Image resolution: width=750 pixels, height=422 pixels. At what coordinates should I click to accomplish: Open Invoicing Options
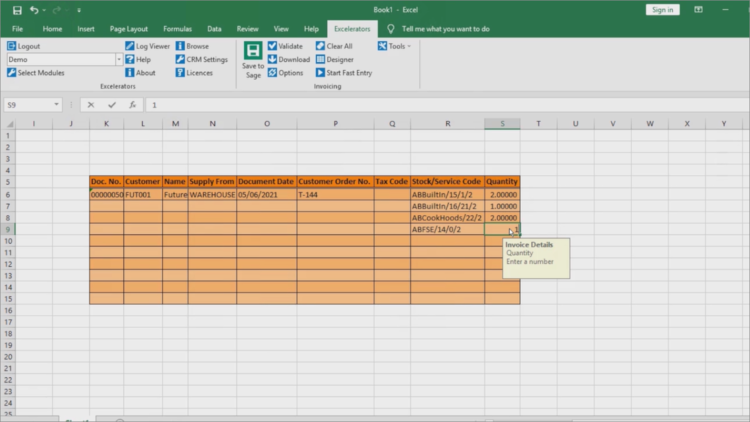(x=286, y=73)
